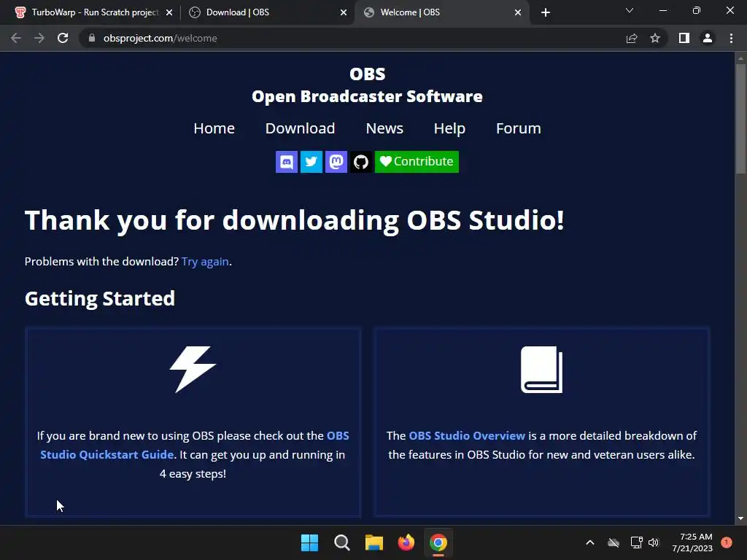Viewport: 747px width, 560px height.
Task: Open the Windows Start menu
Action: tap(309, 542)
